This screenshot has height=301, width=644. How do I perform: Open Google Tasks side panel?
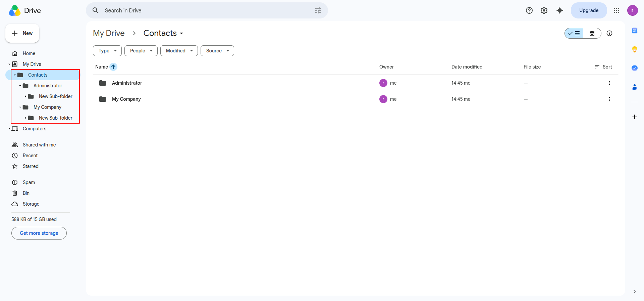pos(635,68)
